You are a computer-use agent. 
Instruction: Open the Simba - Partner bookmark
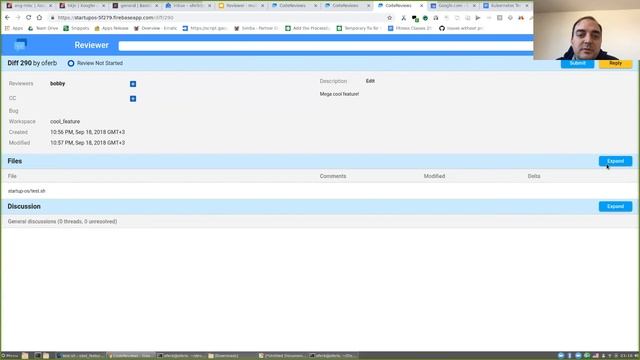256,28
